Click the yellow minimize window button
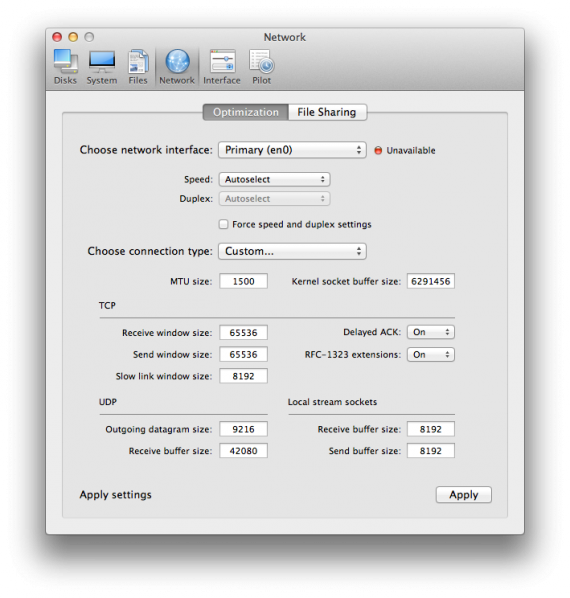 click(x=73, y=37)
